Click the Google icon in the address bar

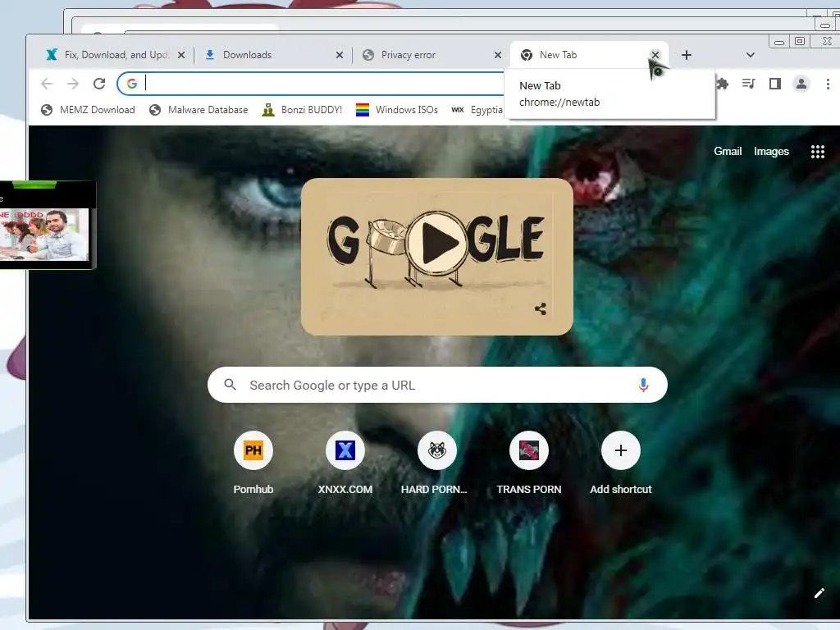(132, 84)
